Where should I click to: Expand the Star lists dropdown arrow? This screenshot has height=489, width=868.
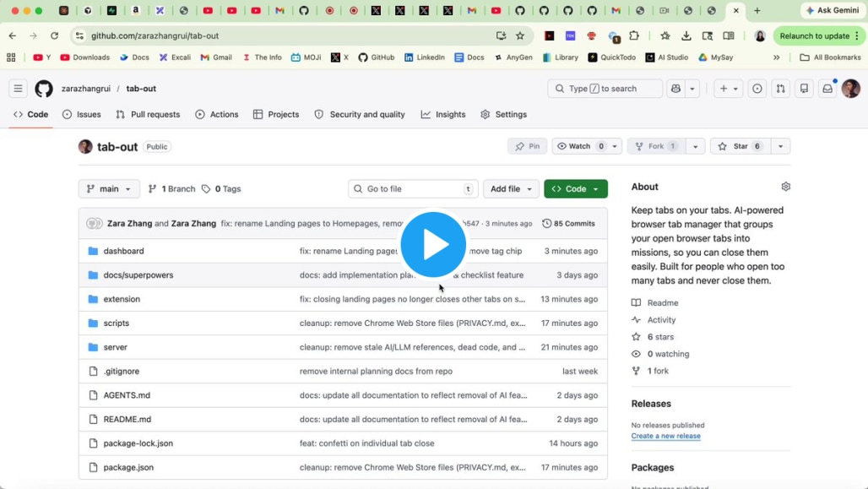coord(780,146)
